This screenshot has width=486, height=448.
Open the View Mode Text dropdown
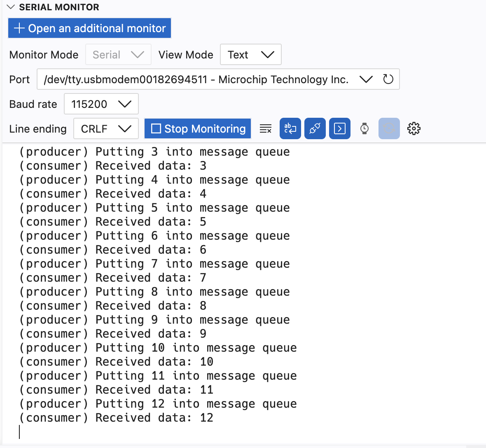[251, 54]
